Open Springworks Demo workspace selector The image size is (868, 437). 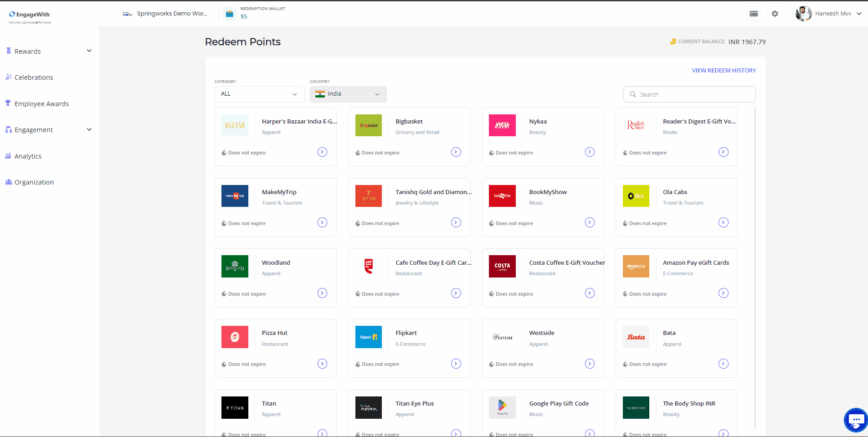click(164, 14)
